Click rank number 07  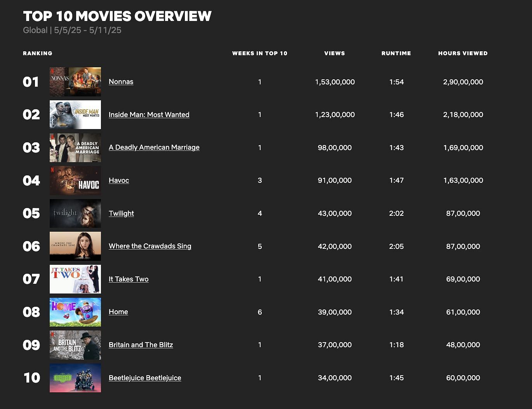(31, 279)
